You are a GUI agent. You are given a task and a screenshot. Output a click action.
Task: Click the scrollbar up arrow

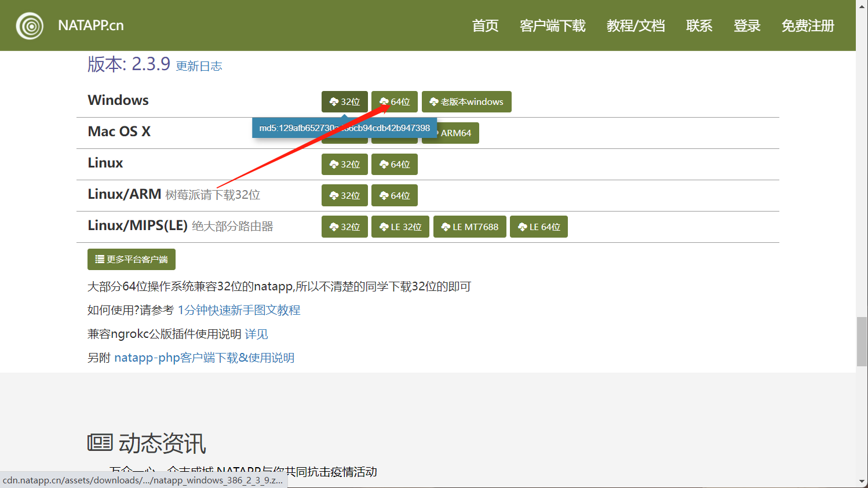coord(862,5)
